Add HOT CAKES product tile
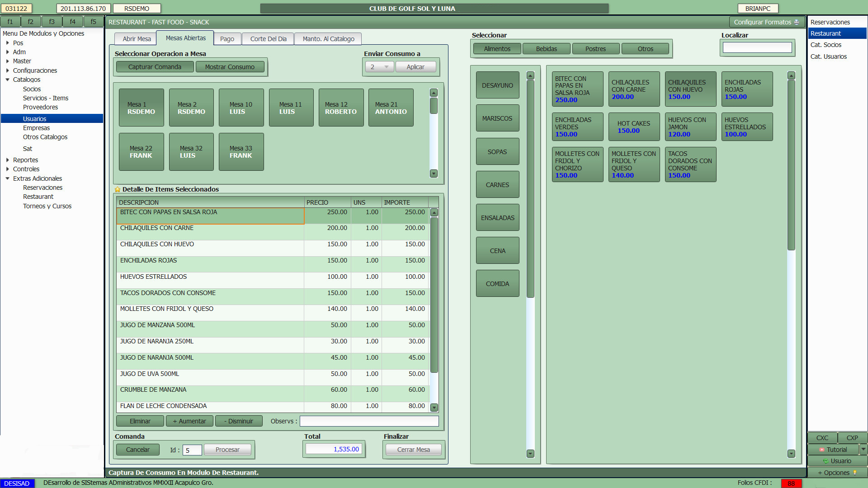 pos(634,127)
